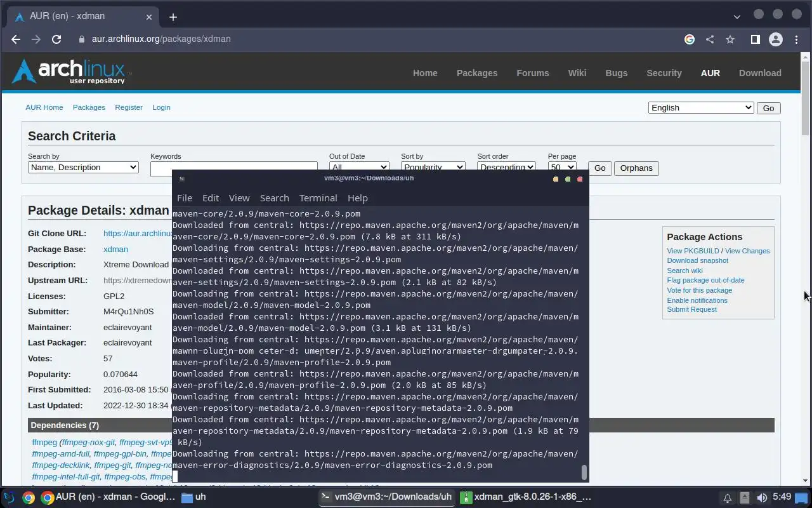
Task: Expand the Per page dropdown
Action: click(561, 166)
